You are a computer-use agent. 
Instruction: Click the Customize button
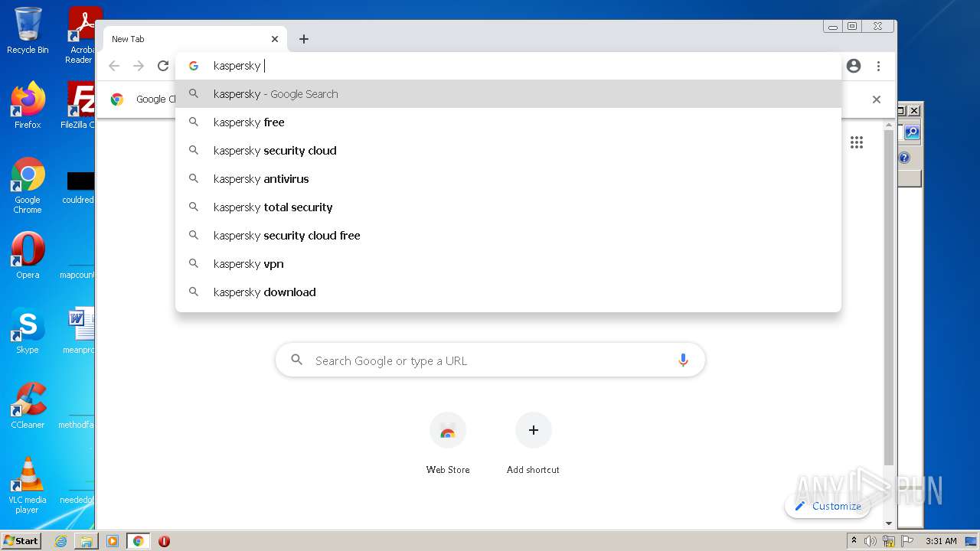click(828, 506)
